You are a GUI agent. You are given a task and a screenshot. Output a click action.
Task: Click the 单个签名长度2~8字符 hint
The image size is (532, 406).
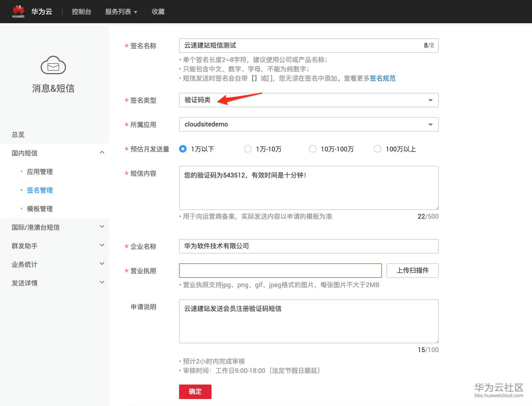(x=255, y=60)
